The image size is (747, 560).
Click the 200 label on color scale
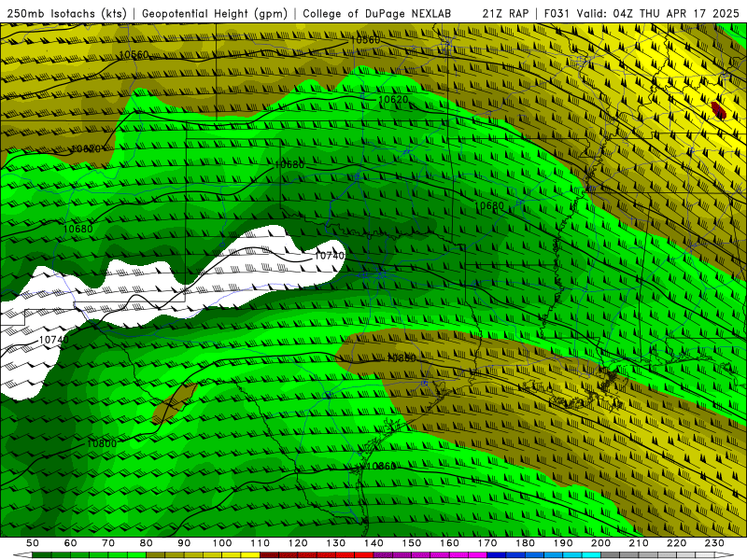(600, 543)
